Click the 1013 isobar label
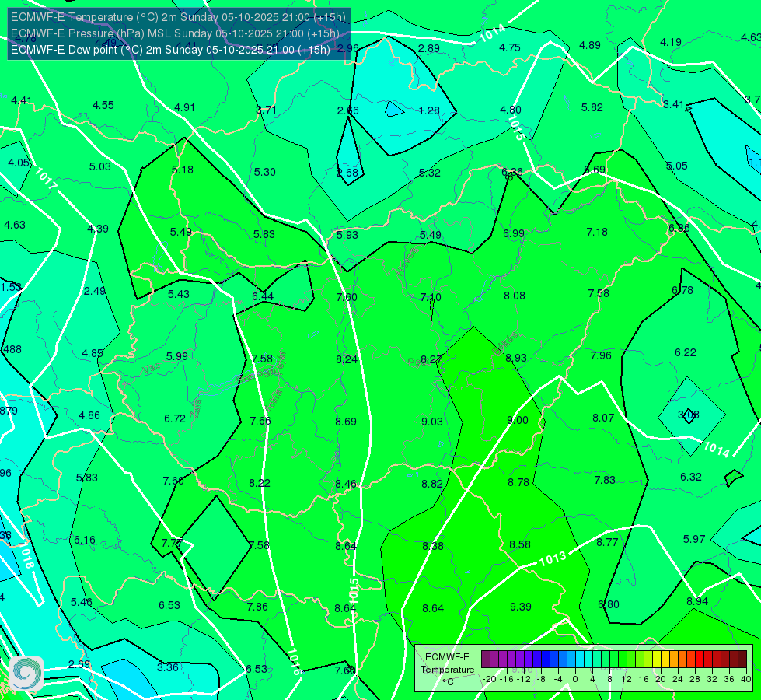Screen dimensions: 761x700 click(553, 558)
